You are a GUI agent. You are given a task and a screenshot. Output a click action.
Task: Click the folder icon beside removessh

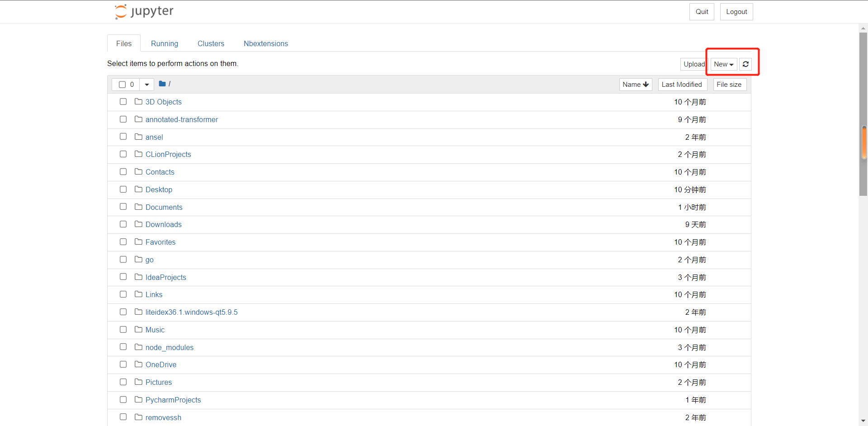[x=138, y=417]
